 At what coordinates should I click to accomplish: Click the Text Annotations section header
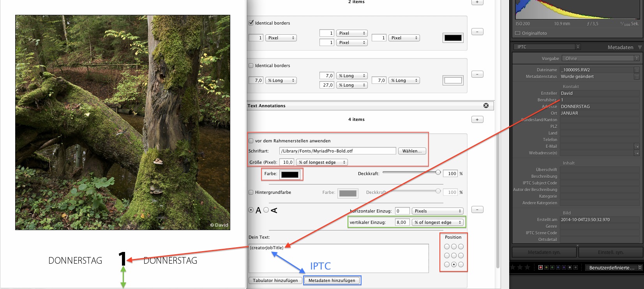click(x=370, y=106)
